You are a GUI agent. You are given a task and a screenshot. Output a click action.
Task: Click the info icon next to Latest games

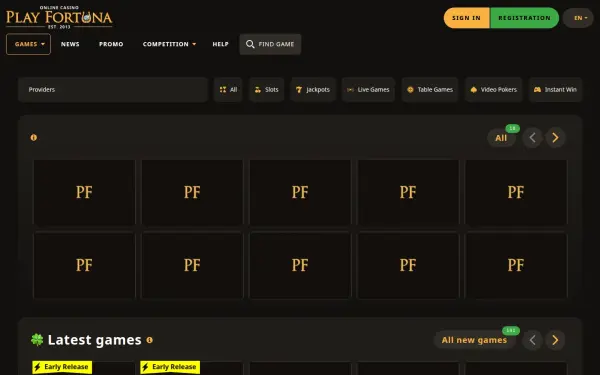pyautogui.click(x=150, y=340)
